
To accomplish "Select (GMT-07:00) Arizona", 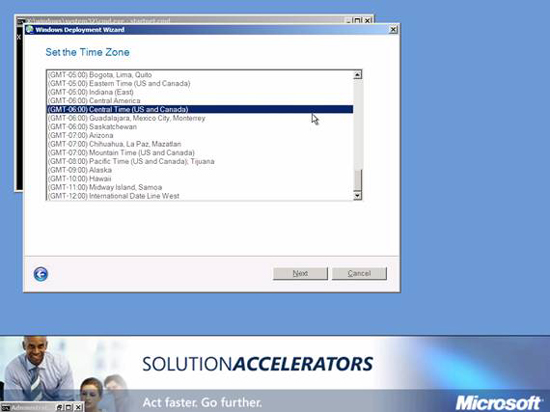I will [x=200, y=135].
